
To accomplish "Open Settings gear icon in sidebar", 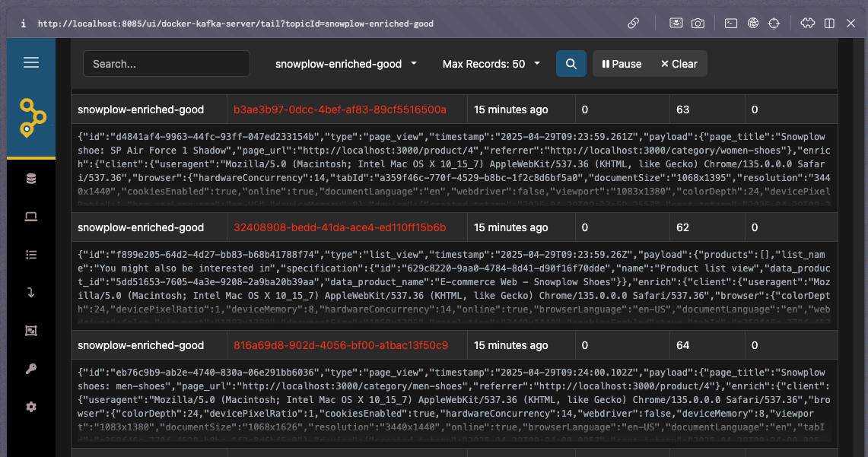I will tap(31, 407).
